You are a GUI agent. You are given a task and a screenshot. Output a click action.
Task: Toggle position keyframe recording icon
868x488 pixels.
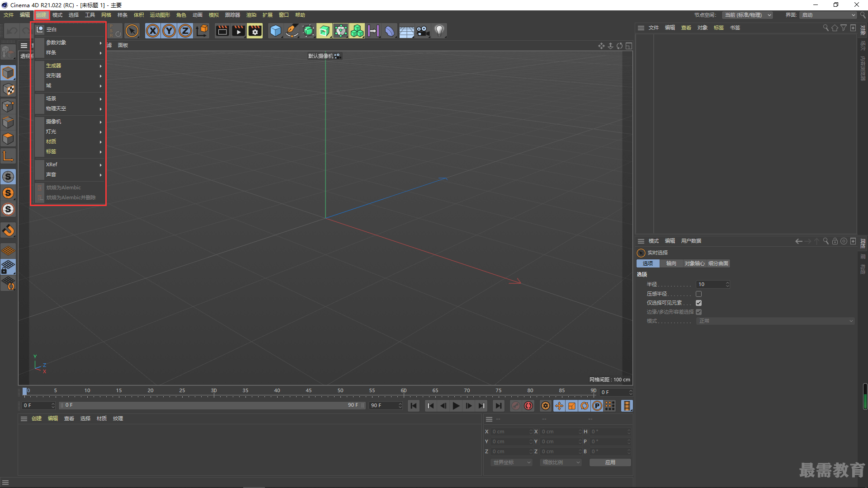click(559, 406)
